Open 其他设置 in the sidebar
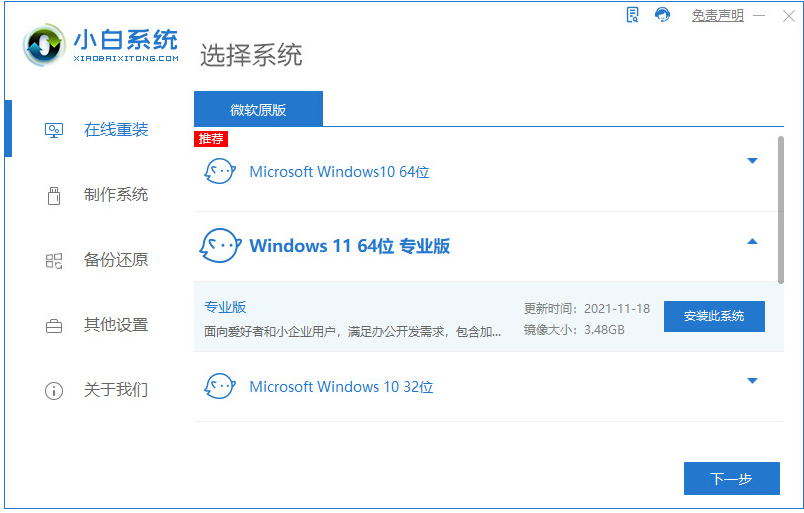 pos(116,325)
